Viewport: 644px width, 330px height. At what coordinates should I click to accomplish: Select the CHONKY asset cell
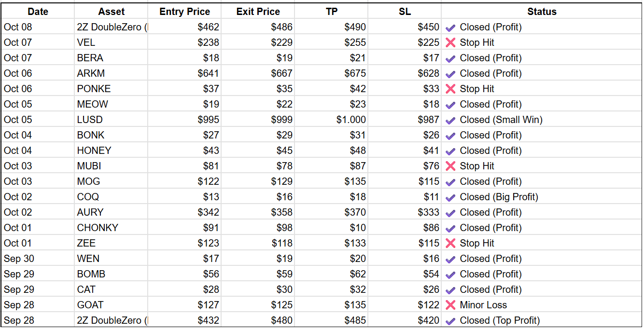tap(111, 228)
